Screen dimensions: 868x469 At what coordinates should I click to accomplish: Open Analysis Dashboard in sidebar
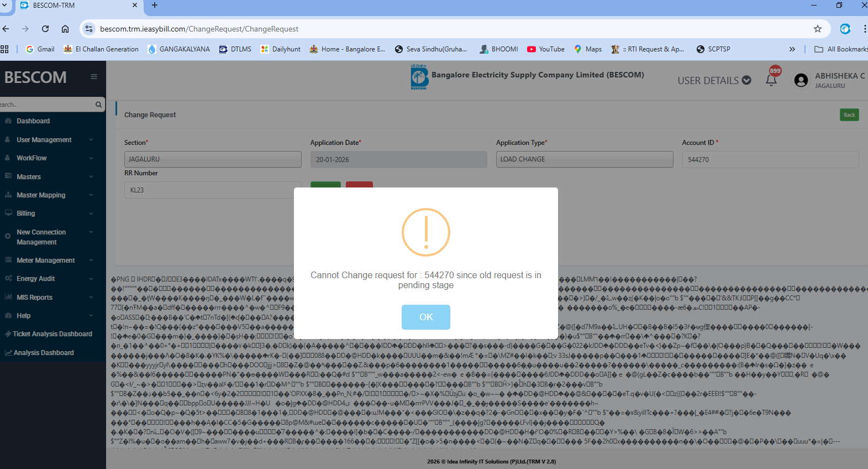(44, 353)
